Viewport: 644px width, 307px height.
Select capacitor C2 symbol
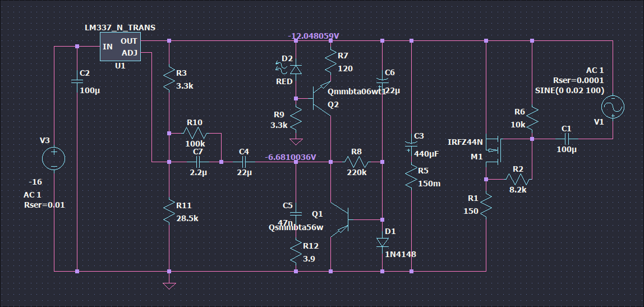77,81
